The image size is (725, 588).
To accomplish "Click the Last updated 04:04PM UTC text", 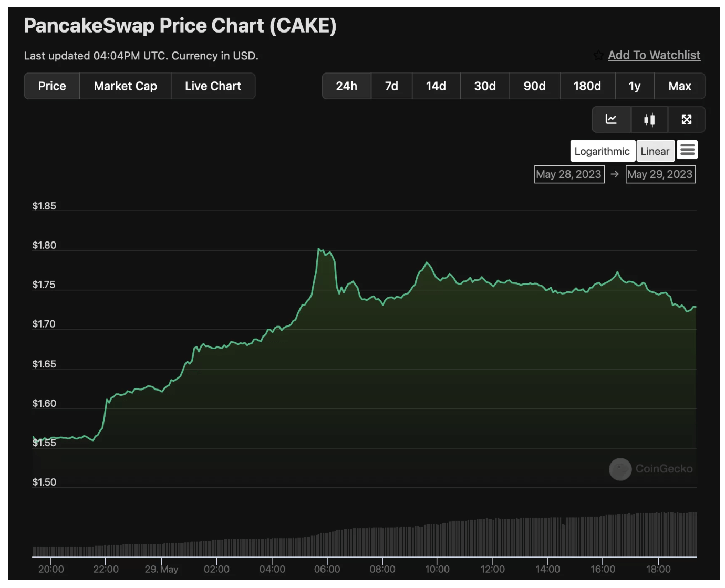I will pos(96,56).
